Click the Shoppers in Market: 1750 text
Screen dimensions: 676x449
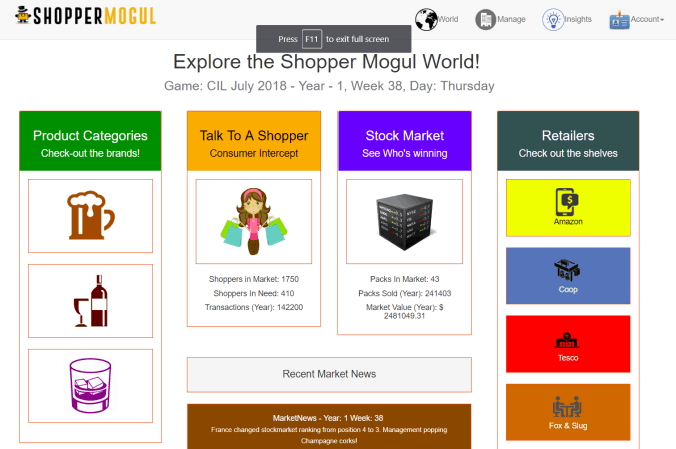click(x=254, y=279)
